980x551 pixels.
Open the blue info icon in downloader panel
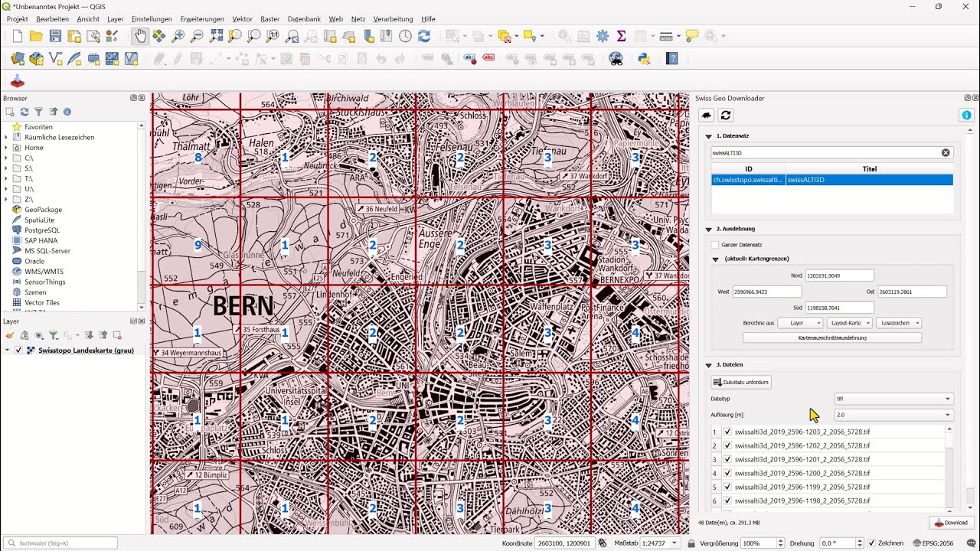[x=966, y=115]
